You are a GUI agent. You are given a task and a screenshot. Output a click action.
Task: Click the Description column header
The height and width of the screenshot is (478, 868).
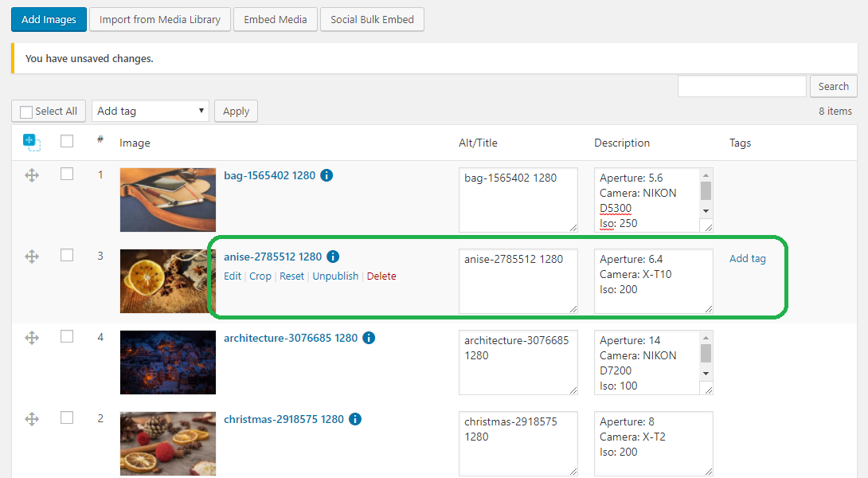click(622, 143)
